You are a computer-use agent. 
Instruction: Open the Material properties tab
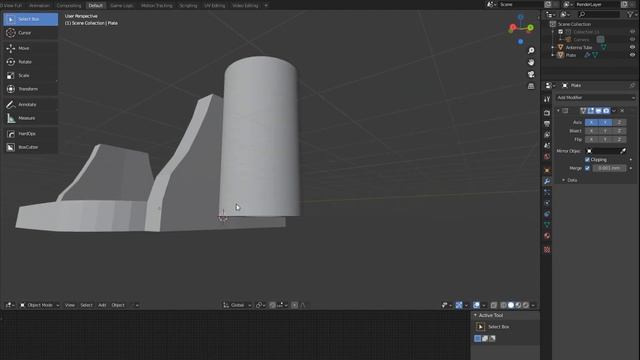(547, 236)
